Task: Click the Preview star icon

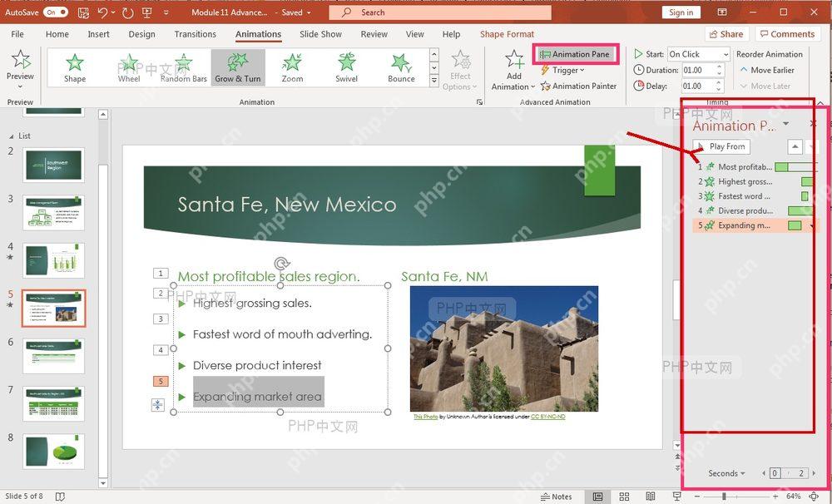Action: click(x=21, y=59)
